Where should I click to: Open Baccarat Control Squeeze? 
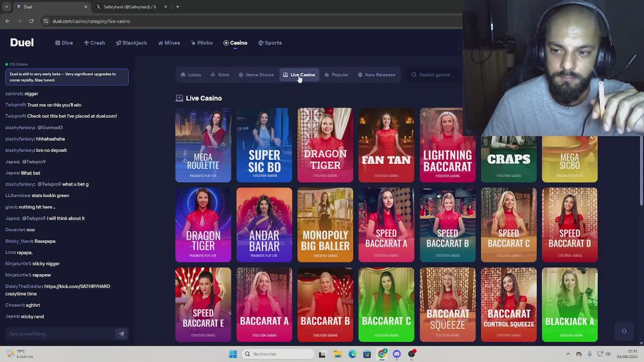509,305
